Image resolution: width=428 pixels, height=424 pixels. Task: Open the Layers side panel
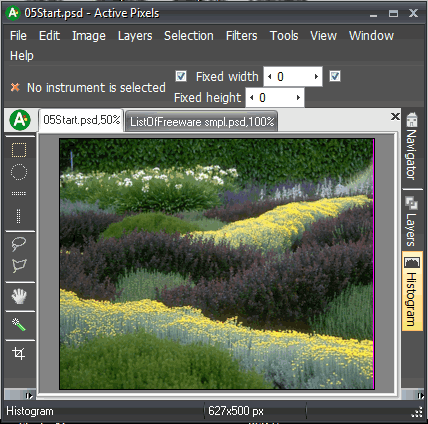click(x=412, y=222)
